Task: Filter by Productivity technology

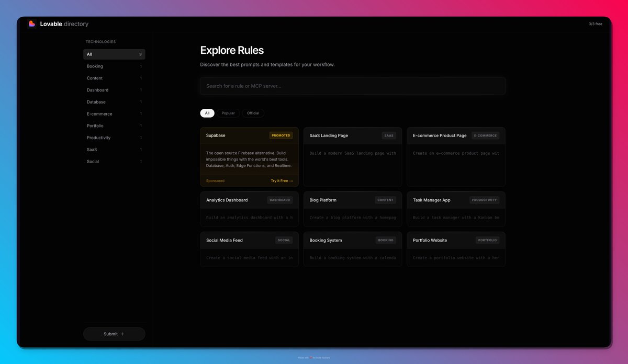Action: click(114, 138)
